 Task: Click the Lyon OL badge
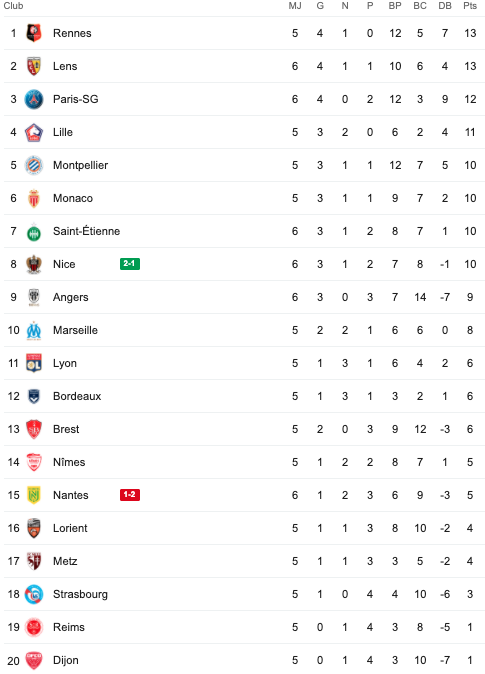point(34,364)
